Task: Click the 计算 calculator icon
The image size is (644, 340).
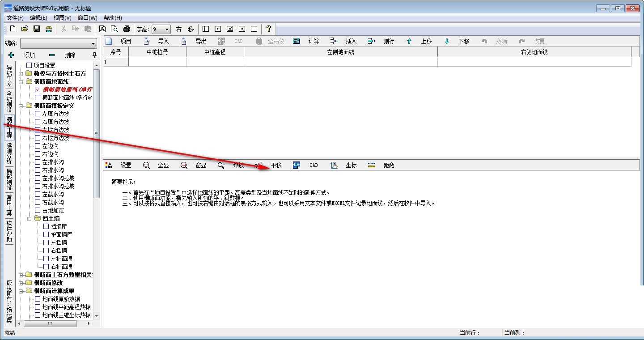Action: (x=297, y=41)
